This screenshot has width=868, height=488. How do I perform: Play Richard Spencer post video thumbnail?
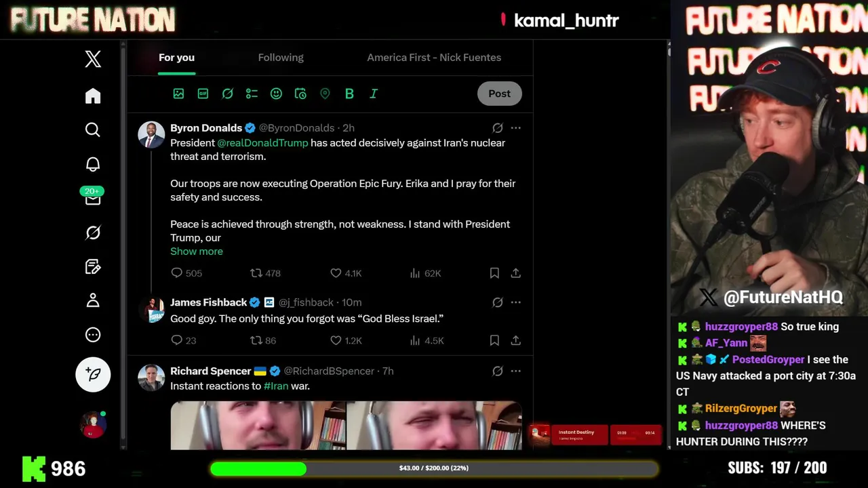tap(346, 426)
